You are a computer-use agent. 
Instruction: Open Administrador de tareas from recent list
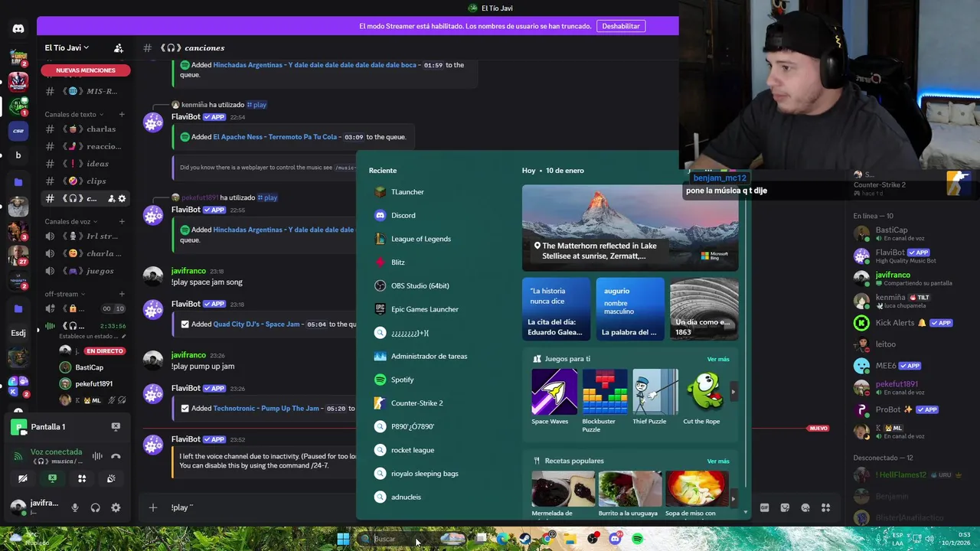[436, 356]
